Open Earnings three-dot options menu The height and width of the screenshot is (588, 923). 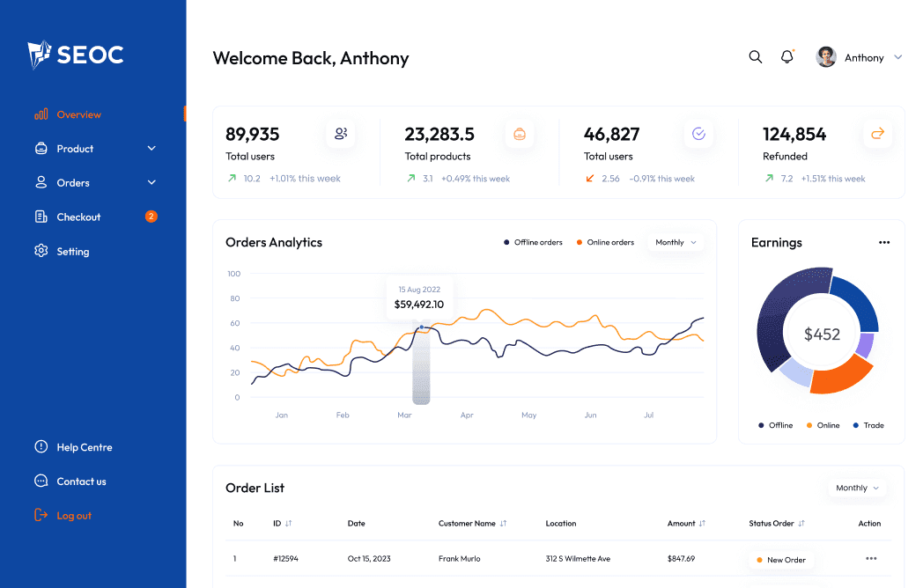point(884,242)
